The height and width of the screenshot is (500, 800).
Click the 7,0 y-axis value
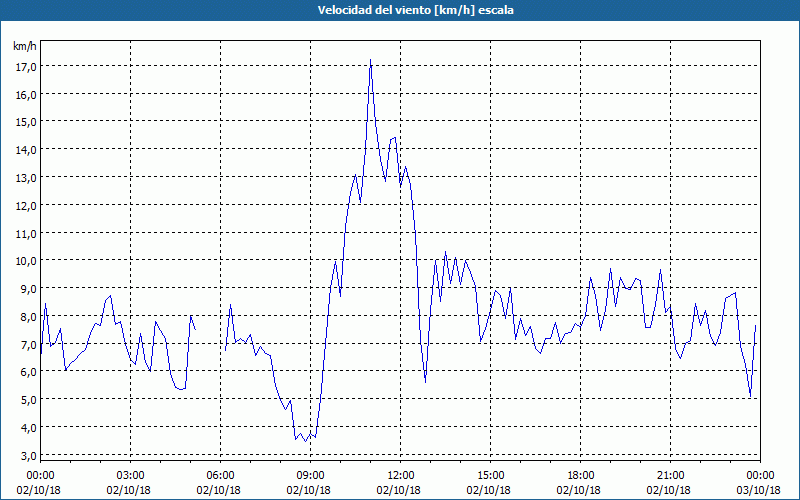[28, 345]
